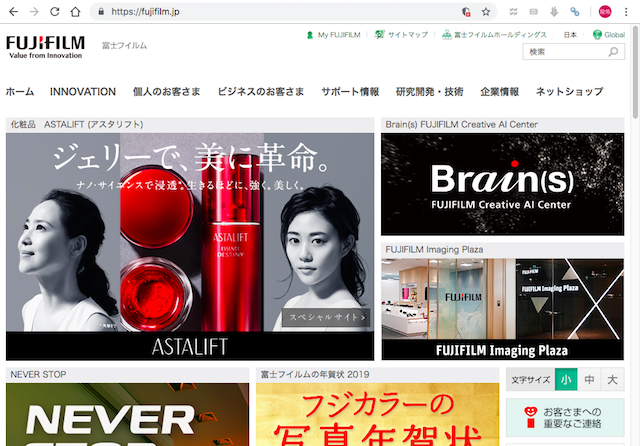Viewport: 640px width, 446px height.
Task: Select the INNOVATION nav item
Action: coord(83,92)
